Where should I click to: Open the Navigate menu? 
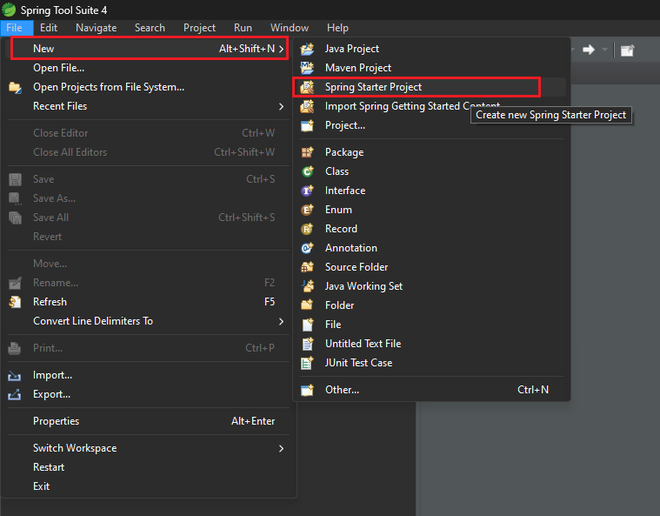(96, 28)
